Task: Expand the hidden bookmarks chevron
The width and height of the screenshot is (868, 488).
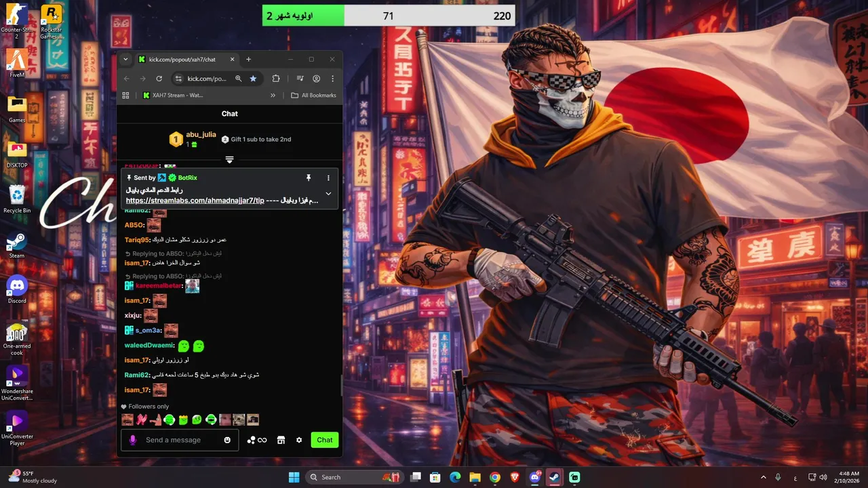Action: pyautogui.click(x=273, y=96)
